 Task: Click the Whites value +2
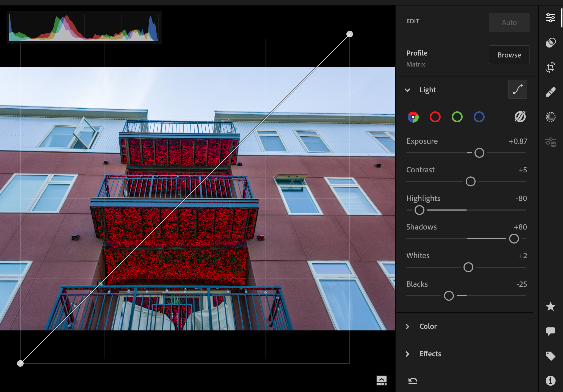(x=523, y=256)
